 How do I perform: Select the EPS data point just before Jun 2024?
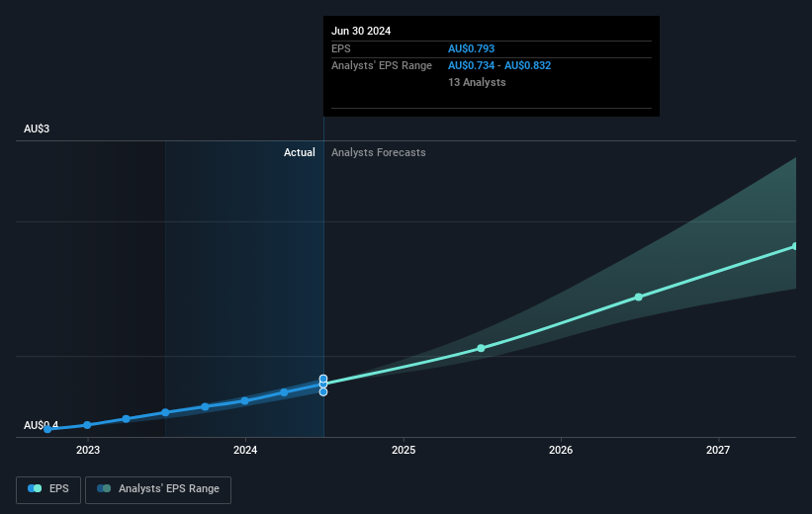tap(284, 392)
